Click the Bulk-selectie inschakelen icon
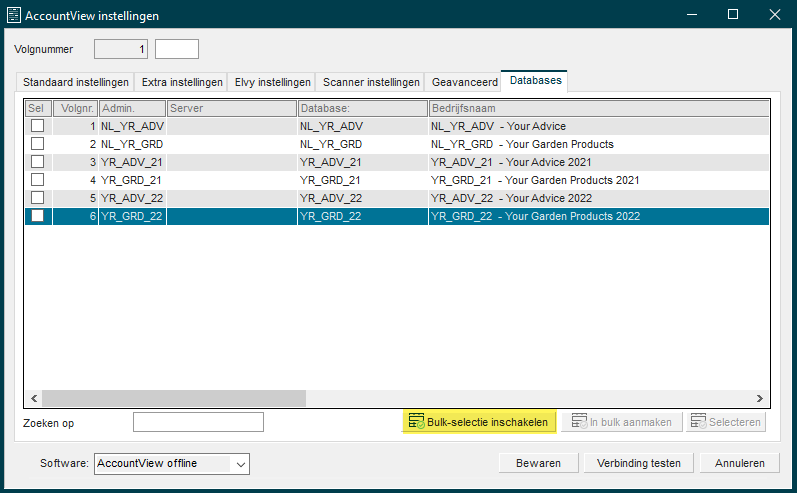The width and height of the screenshot is (797, 493). 417,421
